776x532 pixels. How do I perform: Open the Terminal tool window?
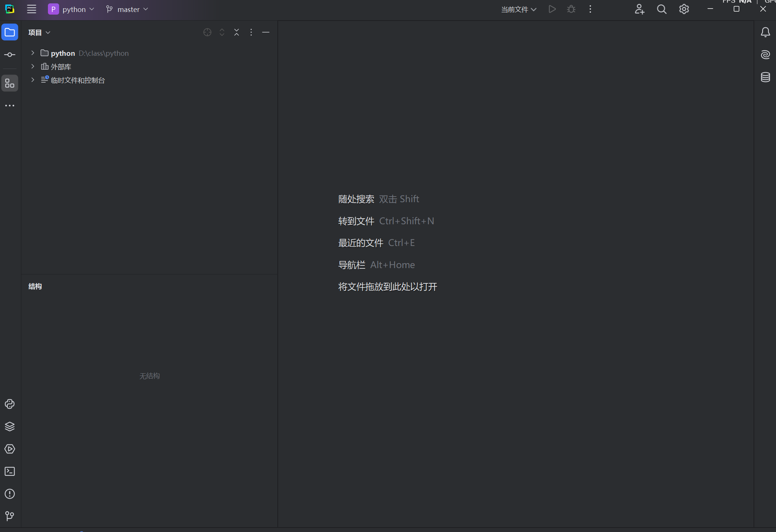[10, 471]
